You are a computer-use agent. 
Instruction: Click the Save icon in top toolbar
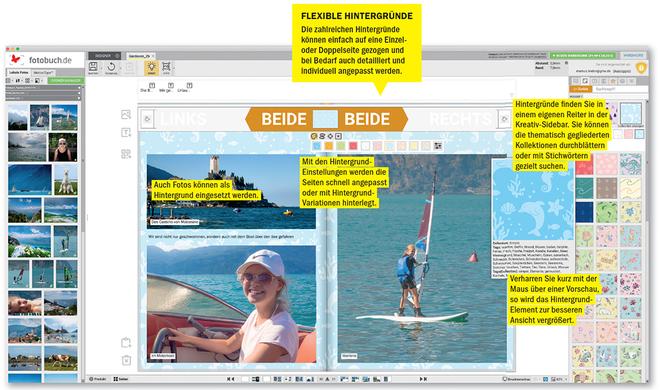click(x=93, y=66)
